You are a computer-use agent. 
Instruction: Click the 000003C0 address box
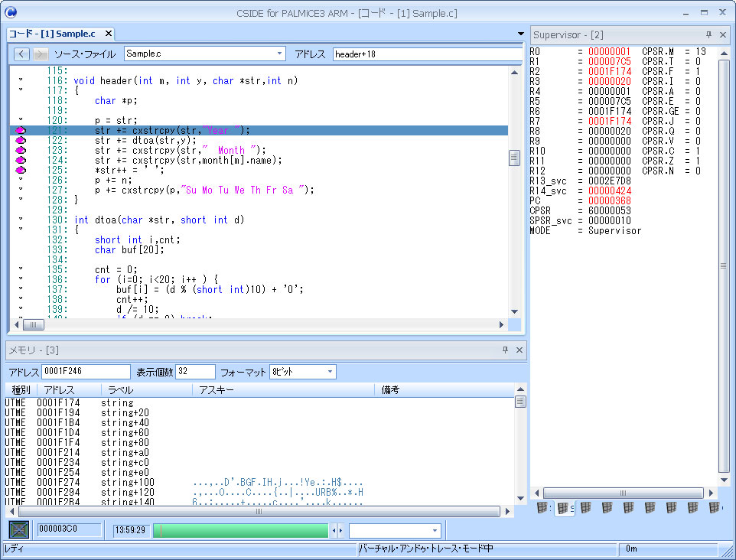point(70,529)
